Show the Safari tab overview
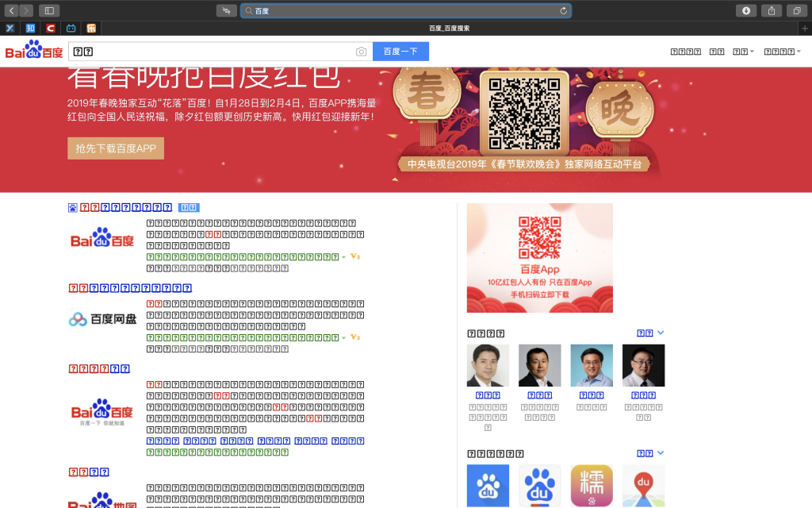This screenshot has width=812, height=508. point(797,10)
